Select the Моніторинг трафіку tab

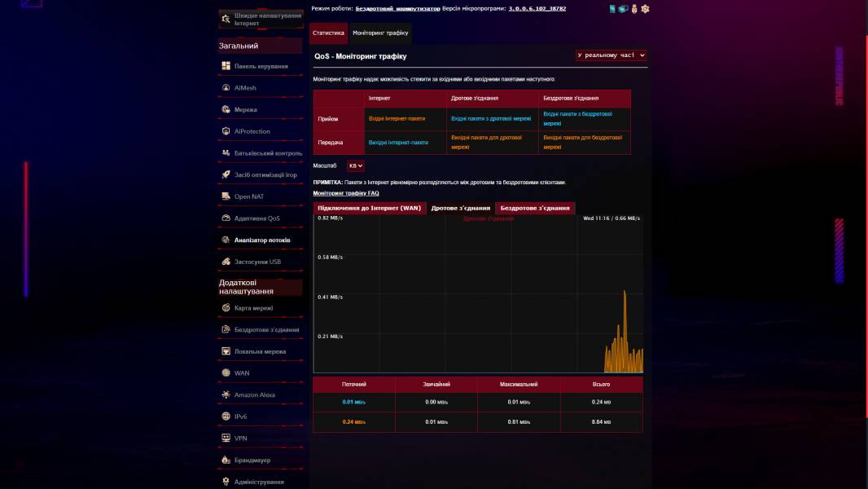pyautogui.click(x=380, y=33)
